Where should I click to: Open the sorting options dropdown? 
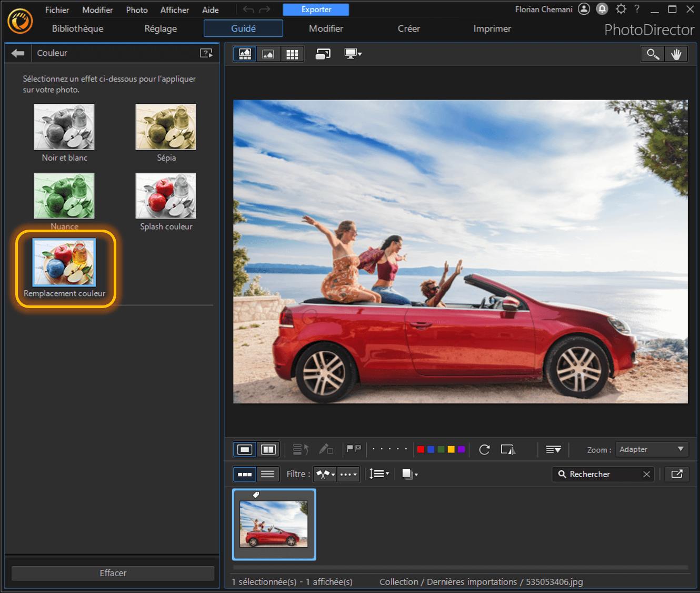click(379, 474)
